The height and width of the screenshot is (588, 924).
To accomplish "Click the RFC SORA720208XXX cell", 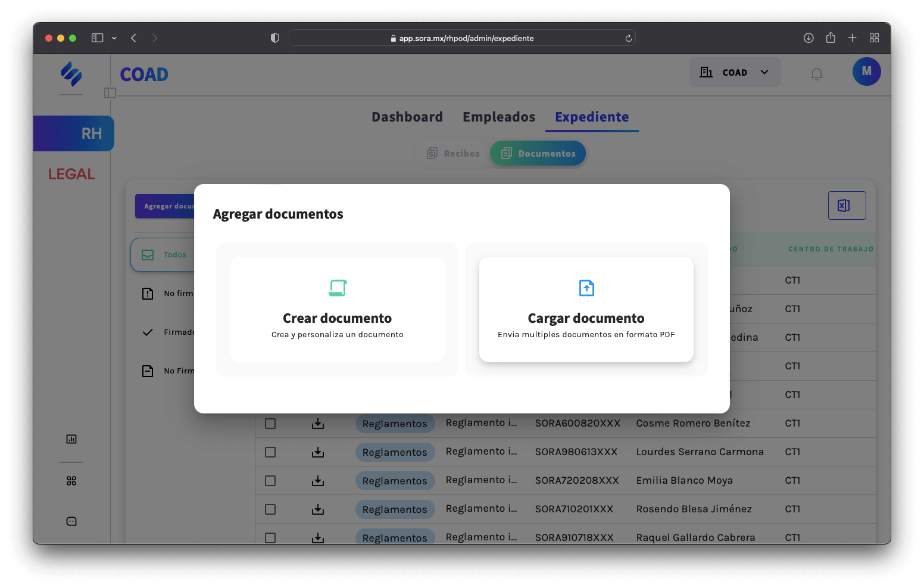I will pos(577,480).
